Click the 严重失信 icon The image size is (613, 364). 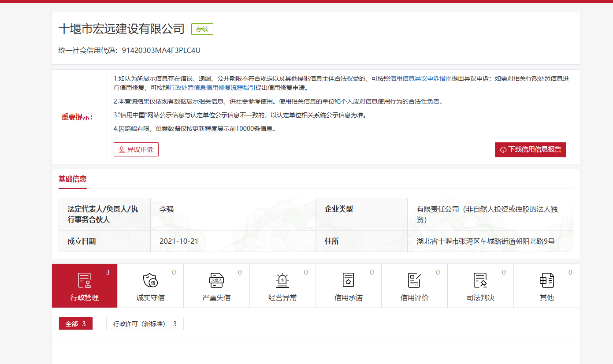point(216,280)
